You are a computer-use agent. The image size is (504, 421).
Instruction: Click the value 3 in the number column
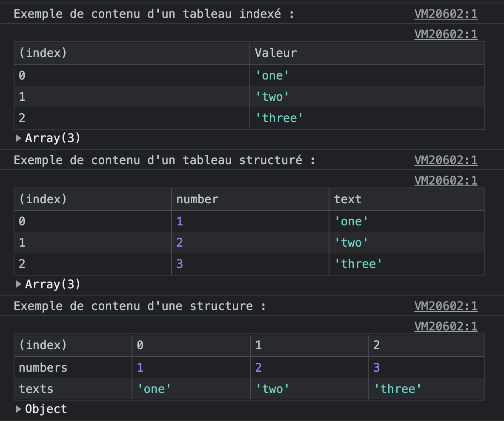(x=180, y=264)
